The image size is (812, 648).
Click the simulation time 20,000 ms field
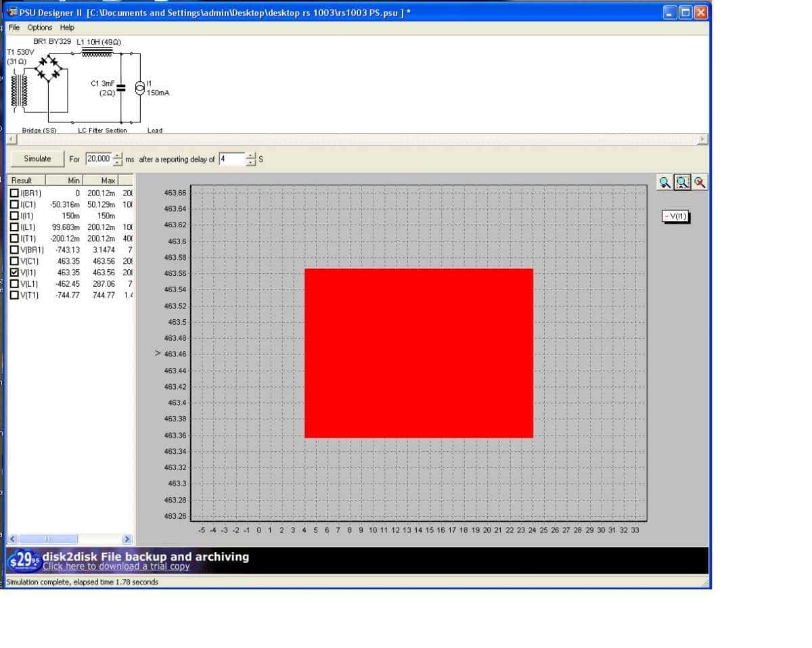click(x=99, y=159)
